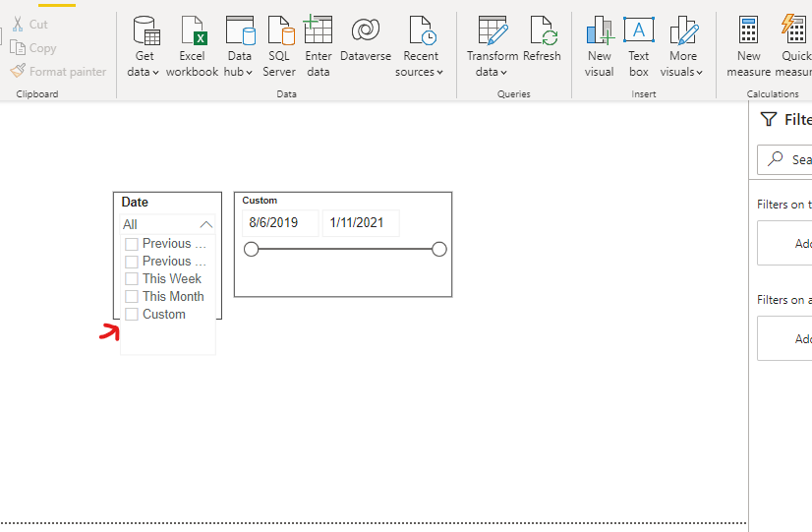Click the magnifier icon in Filters search
Viewport: 812px width, 532px height.
point(776,158)
